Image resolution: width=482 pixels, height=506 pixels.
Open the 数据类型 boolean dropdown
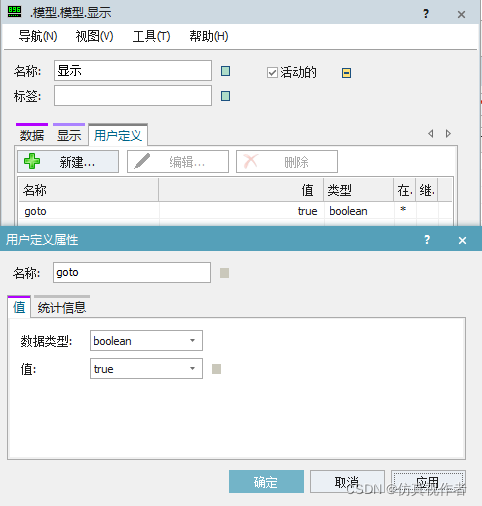146,341
